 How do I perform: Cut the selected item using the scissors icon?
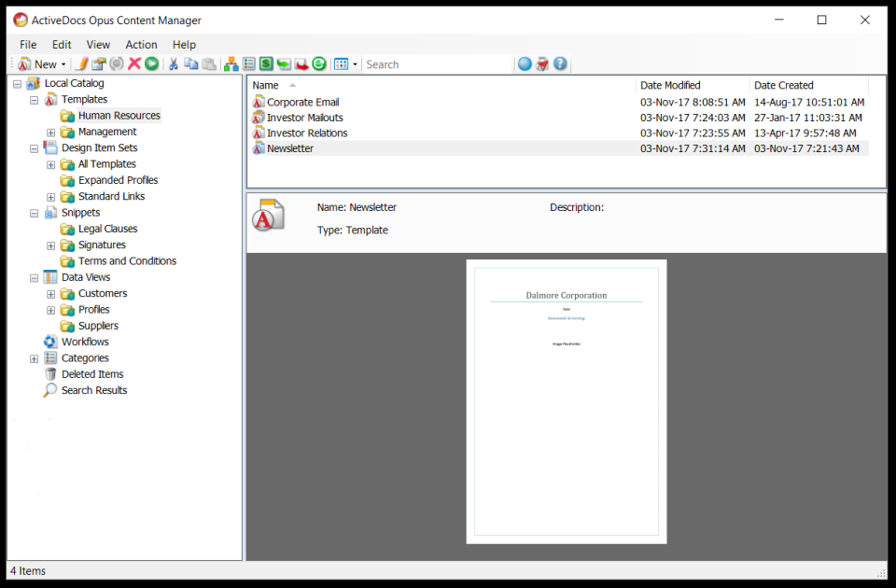click(174, 63)
